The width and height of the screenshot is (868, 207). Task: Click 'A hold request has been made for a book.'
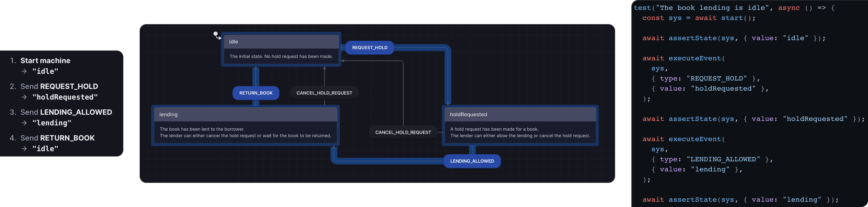494,129
